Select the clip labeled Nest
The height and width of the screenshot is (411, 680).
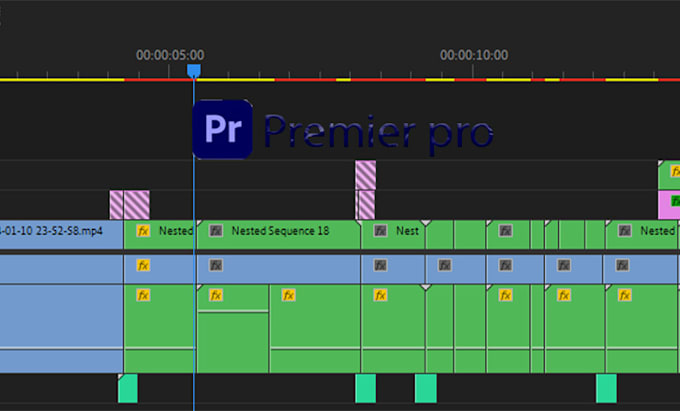pyautogui.click(x=393, y=235)
